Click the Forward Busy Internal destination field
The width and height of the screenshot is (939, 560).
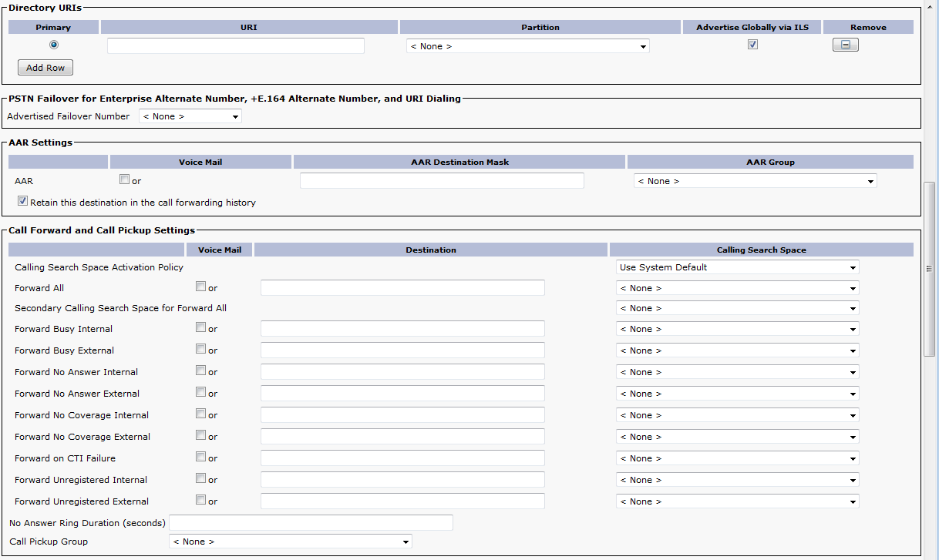[x=402, y=329]
